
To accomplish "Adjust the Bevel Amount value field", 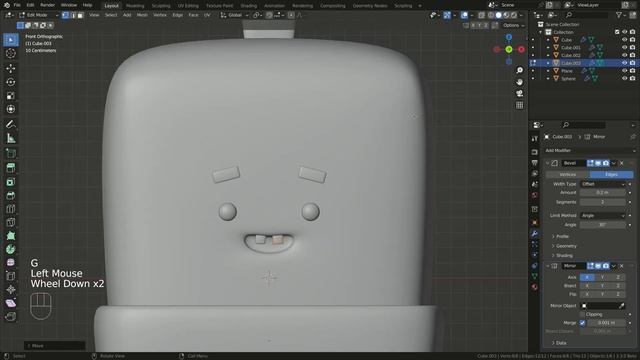I will coord(603,192).
